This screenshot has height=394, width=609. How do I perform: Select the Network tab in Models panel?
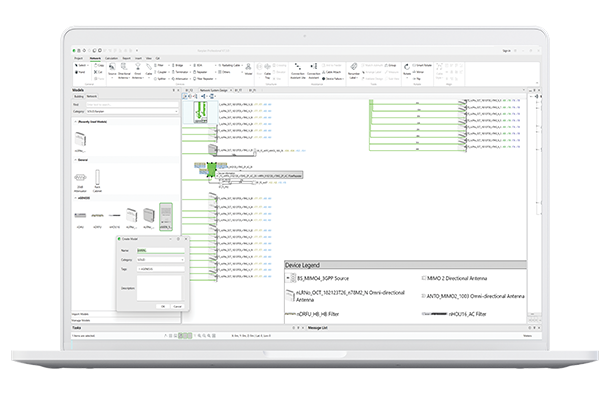coord(92,96)
